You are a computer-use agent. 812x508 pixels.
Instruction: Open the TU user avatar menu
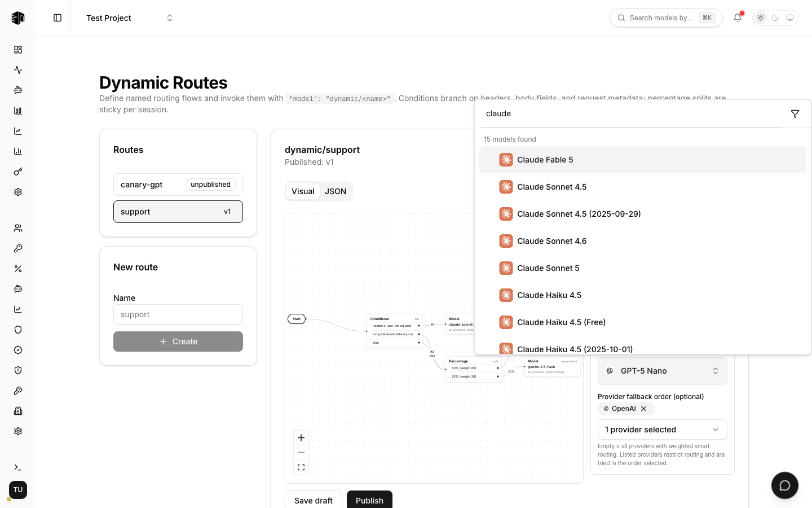pos(18,490)
